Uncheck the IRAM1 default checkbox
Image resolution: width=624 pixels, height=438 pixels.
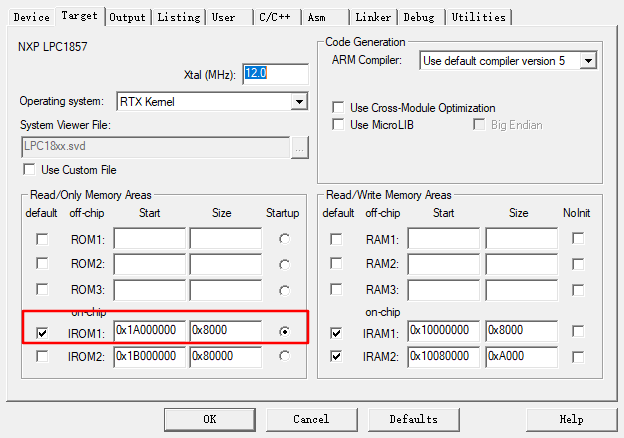(336, 333)
